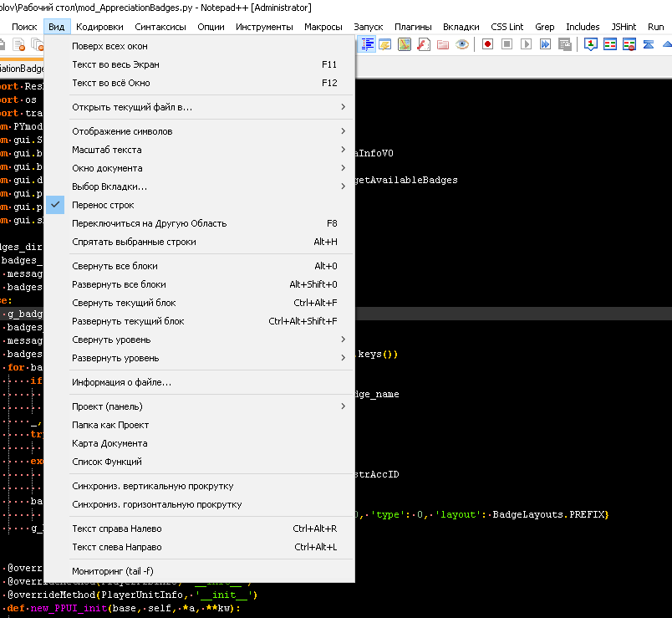Stop macro recording toolbar icon
The width and height of the screenshot is (672, 618).
[507, 44]
